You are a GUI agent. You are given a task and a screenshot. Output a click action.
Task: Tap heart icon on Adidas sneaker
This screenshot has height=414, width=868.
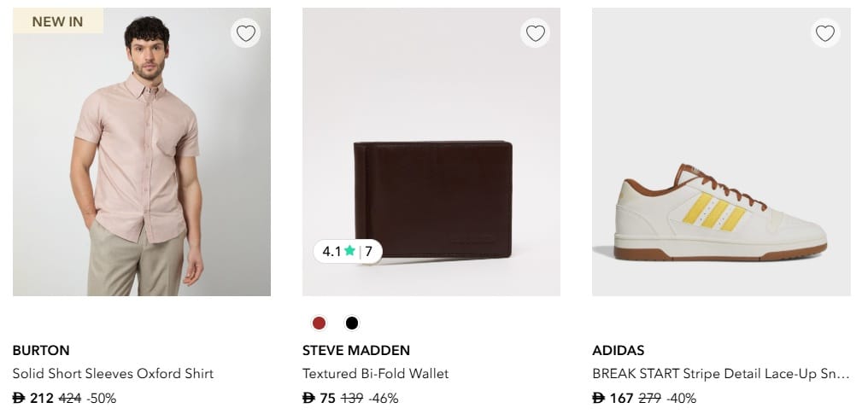[x=824, y=33]
